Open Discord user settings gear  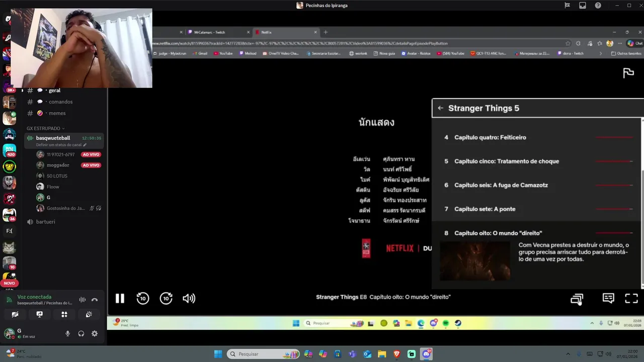tap(94, 333)
